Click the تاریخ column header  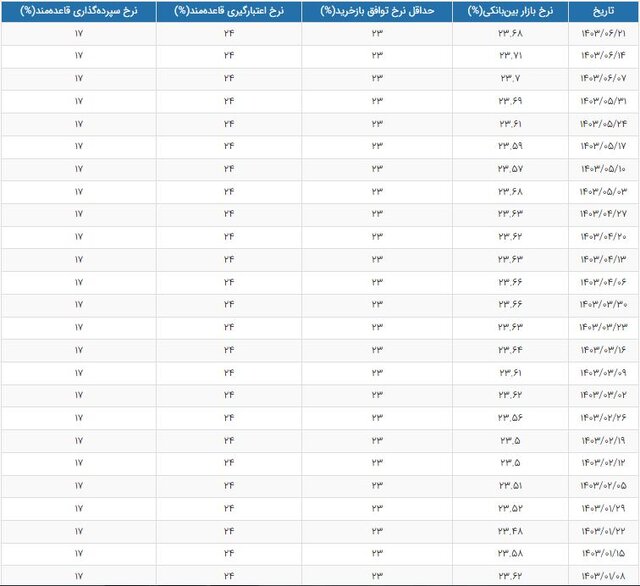click(x=603, y=11)
